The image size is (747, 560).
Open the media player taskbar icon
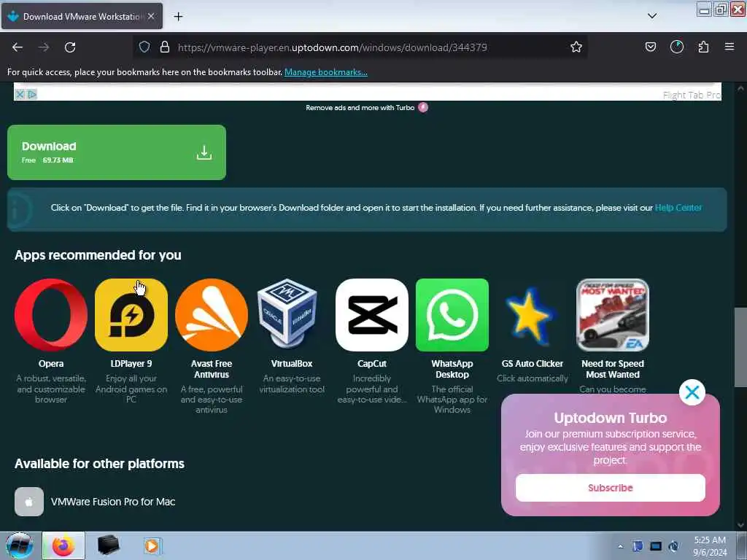tap(152, 545)
